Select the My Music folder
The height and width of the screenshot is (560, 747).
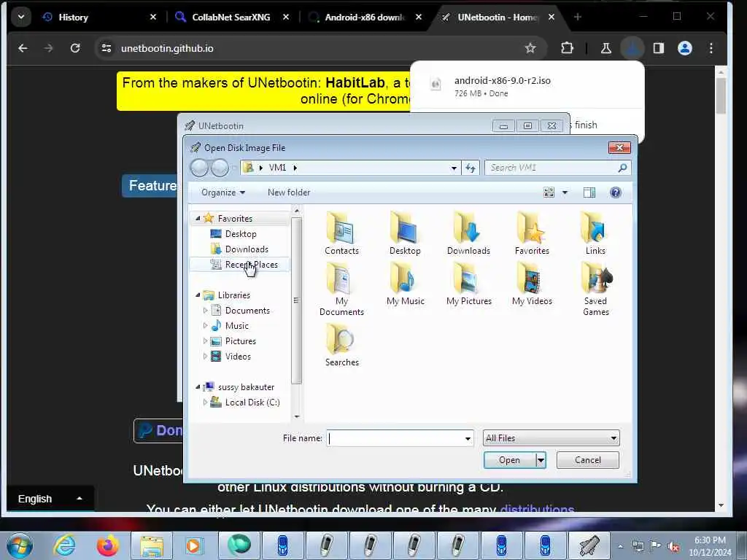tap(405, 285)
